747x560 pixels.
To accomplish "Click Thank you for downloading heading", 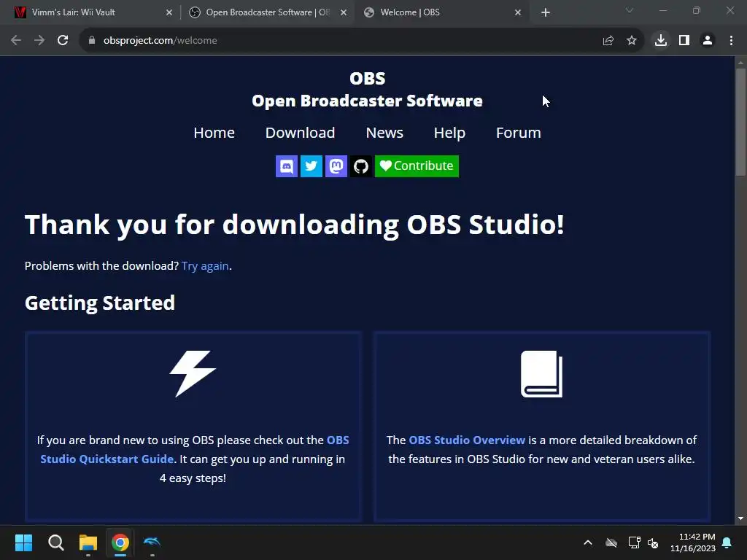I will (x=295, y=225).
